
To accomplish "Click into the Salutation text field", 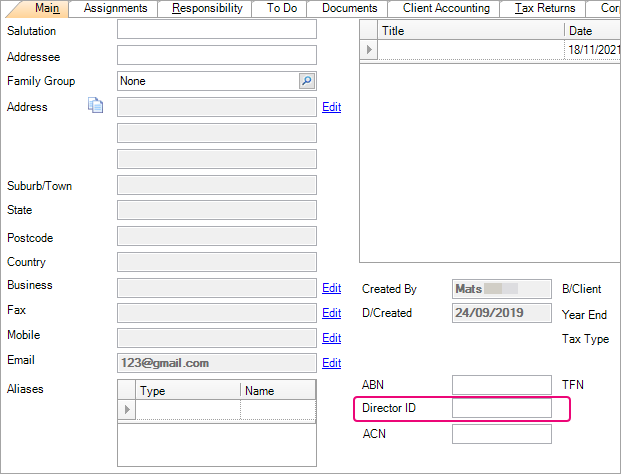I will 216,30.
